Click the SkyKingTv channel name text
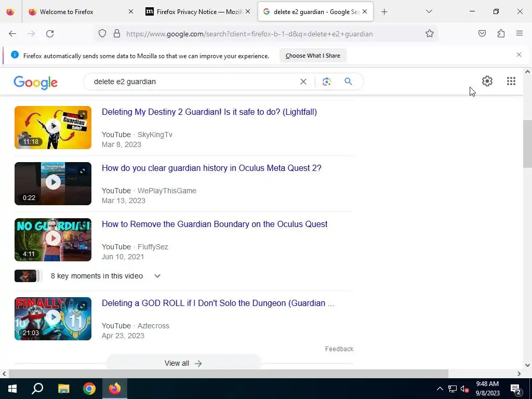532x399 pixels. pyautogui.click(x=155, y=135)
